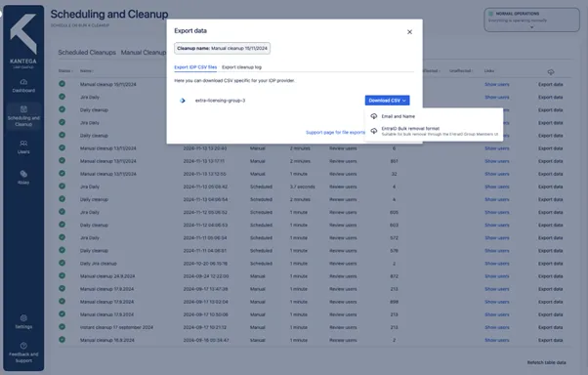Click the cloud icon beside Email and Name
The height and width of the screenshot is (375, 588).
(x=374, y=116)
